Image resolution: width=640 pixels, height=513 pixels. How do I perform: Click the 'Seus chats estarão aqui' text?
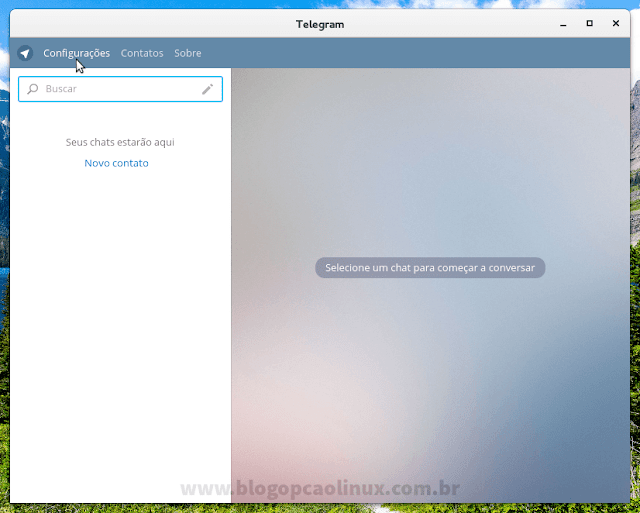click(120, 142)
